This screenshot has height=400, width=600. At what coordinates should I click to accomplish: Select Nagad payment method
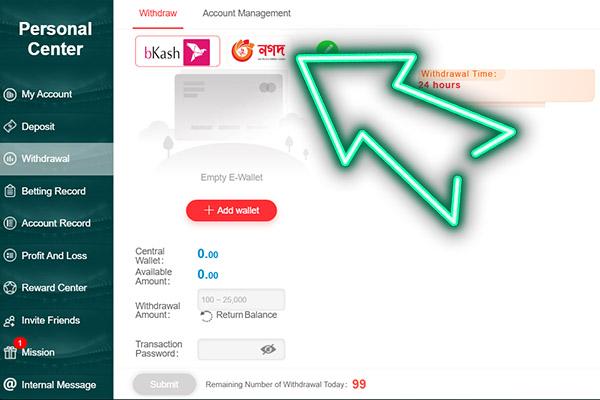click(259, 50)
